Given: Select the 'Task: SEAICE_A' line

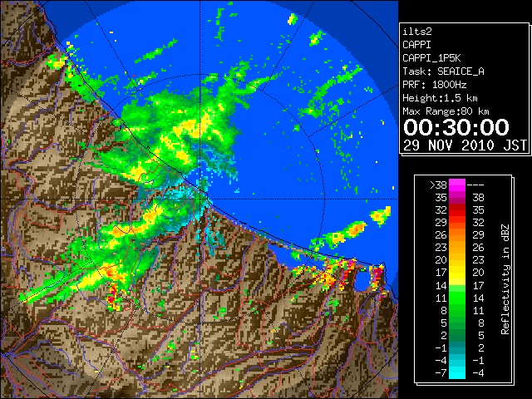Looking at the screenshot, I should [443, 71].
